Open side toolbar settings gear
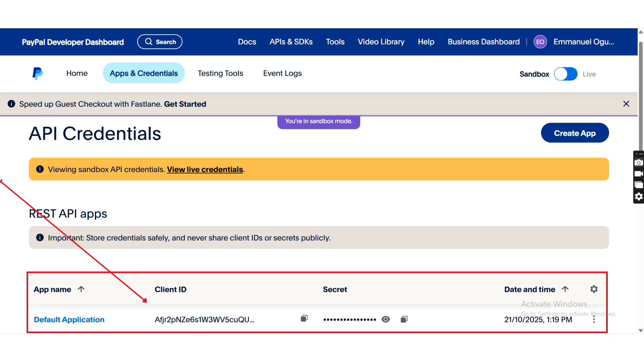The image size is (644, 362). [639, 197]
